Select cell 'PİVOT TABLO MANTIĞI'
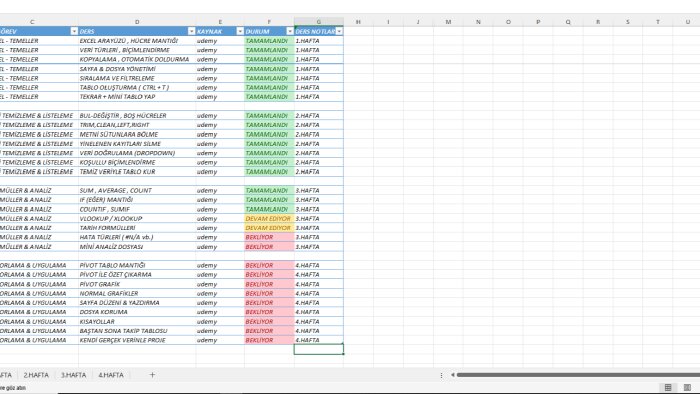The image size is (700, 394). click(x=137, y=265)
